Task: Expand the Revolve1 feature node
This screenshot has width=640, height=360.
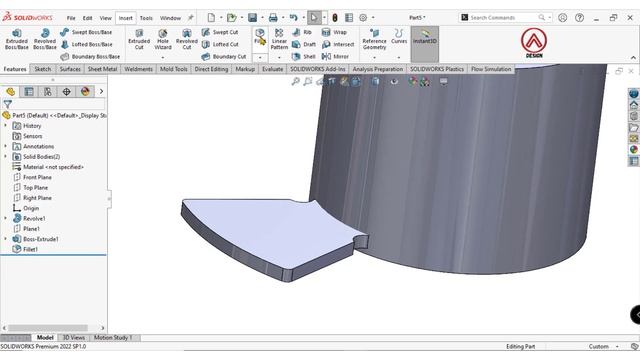Action: 6,218
